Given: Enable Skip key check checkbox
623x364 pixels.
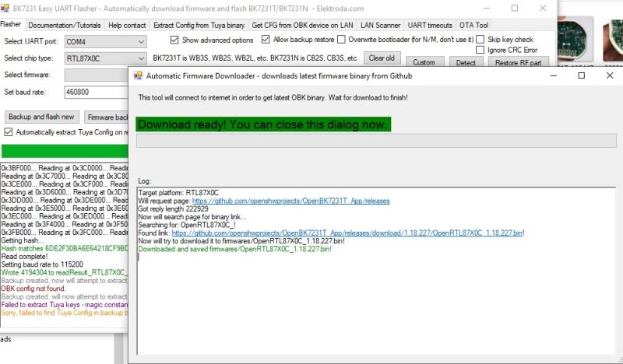Looking at the screenshot, I should (480, 40).
